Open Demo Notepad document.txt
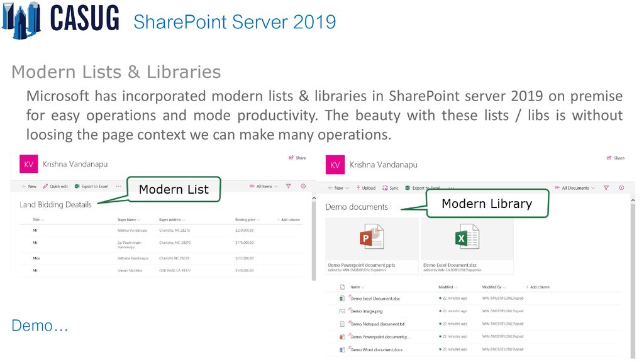 (377, 324)
